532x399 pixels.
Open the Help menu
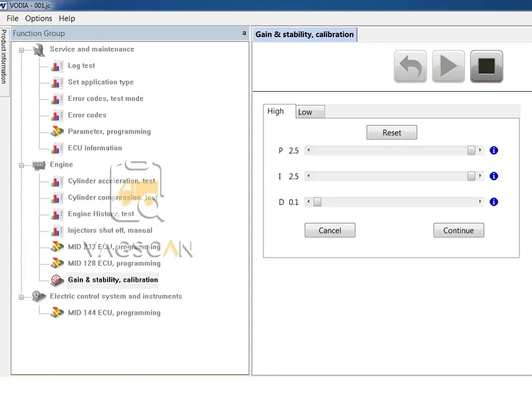[67, 19]
